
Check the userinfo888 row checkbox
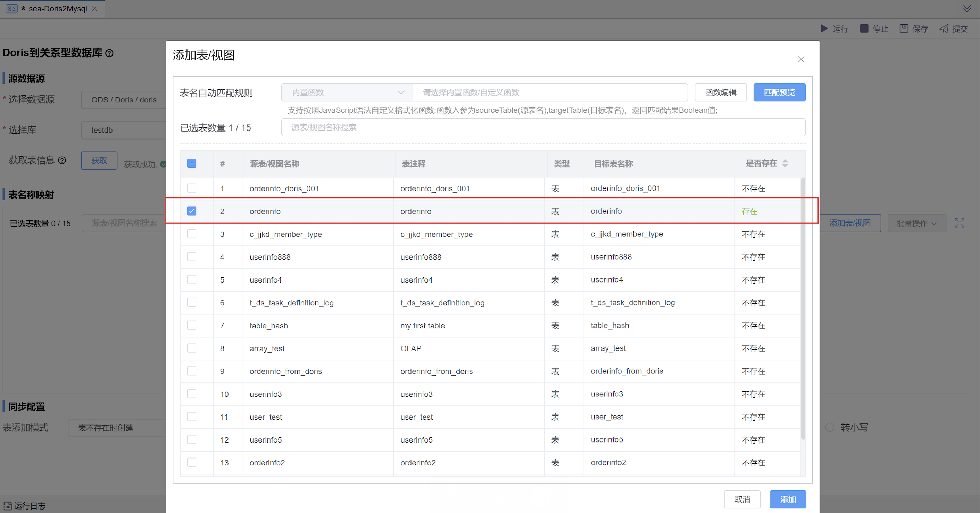[192, 257]
